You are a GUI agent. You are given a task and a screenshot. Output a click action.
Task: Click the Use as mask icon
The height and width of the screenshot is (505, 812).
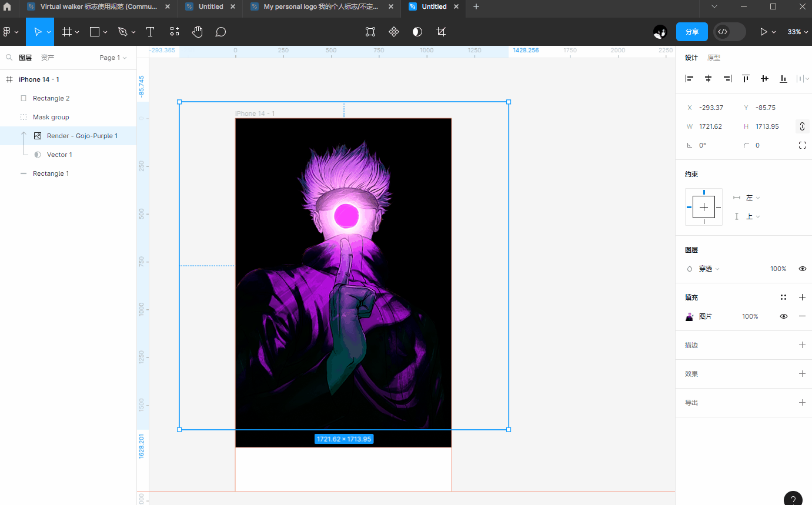(x=417, y=32)
